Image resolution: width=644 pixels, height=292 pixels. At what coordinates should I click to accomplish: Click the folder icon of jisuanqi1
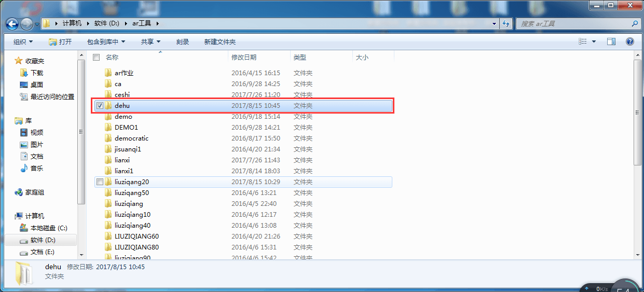click(108, 149)
